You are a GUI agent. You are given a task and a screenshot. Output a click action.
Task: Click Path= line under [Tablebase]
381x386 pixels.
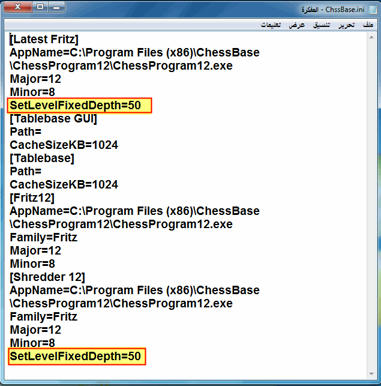pos(26,171)
